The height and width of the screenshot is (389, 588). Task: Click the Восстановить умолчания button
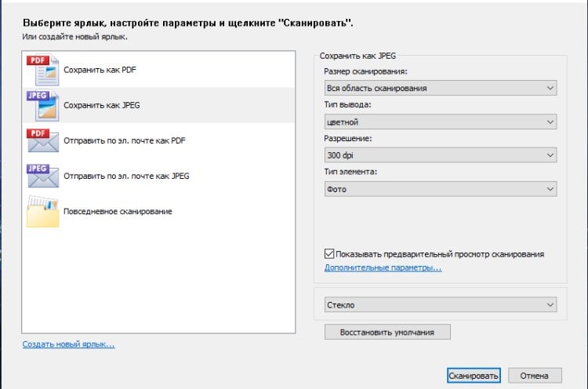tap(387, 332)
